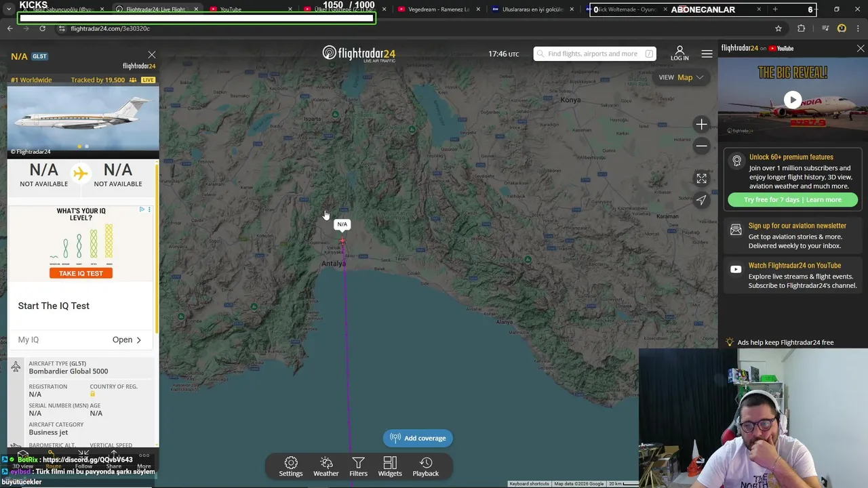
Task: Switch to the YouTube tab
Action: coord(251,9)
